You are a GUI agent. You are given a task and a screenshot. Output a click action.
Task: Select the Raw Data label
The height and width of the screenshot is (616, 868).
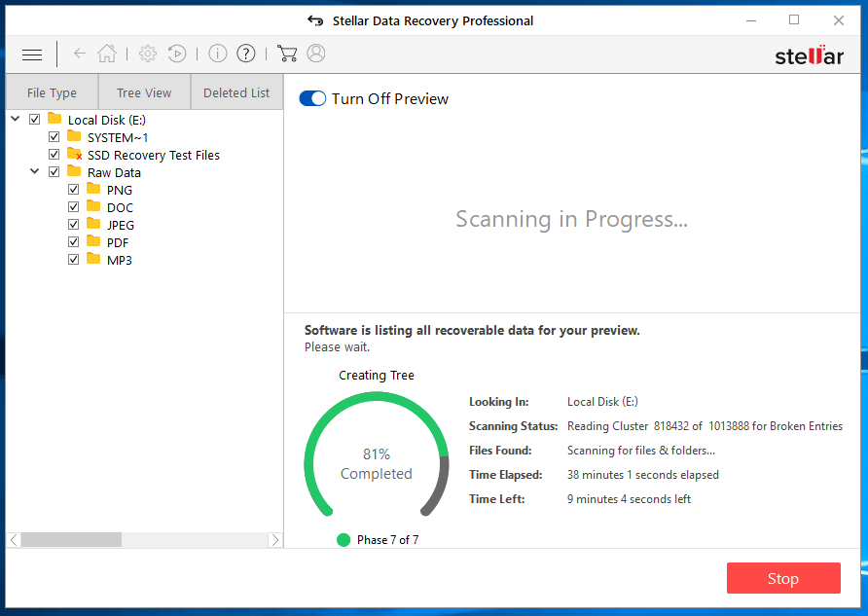pyautogui.click(x=114, y=172)
